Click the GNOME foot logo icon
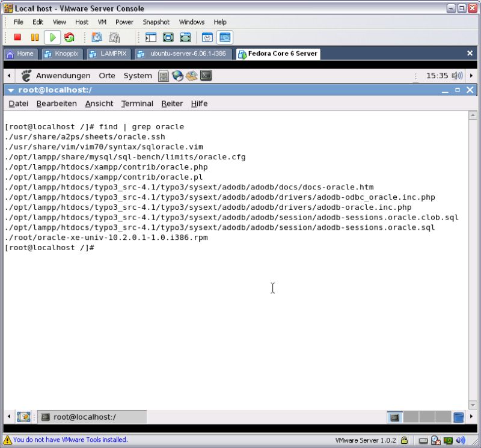This screenshot has width=481, height=448. coord(26,76)
